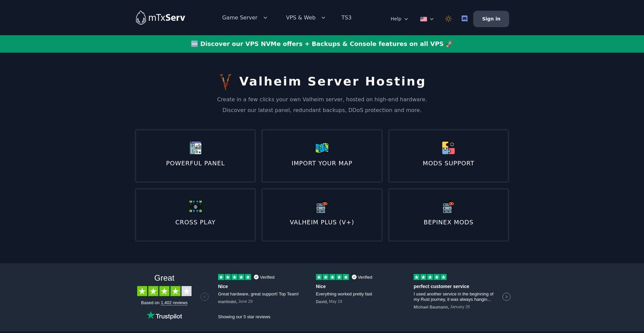Open language selector chevron beside flag
This screenshot has height=333, width=644.
[x=432, y=19]
